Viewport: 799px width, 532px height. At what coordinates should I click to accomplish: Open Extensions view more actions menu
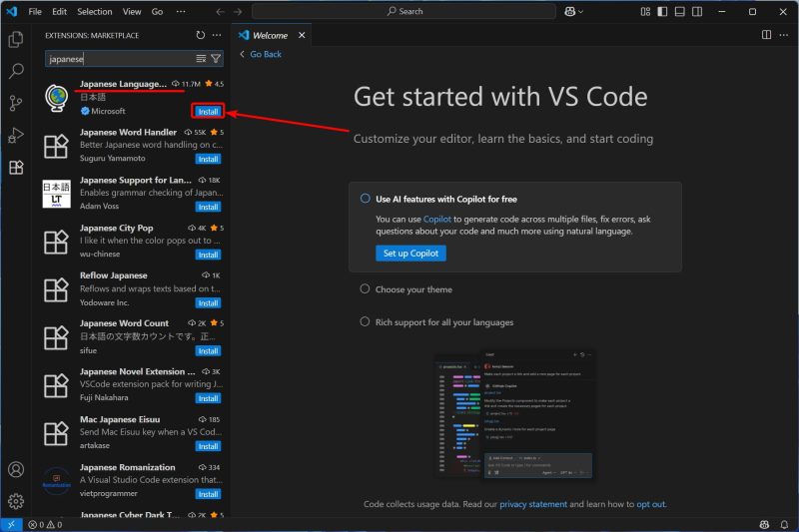point(218,35)
